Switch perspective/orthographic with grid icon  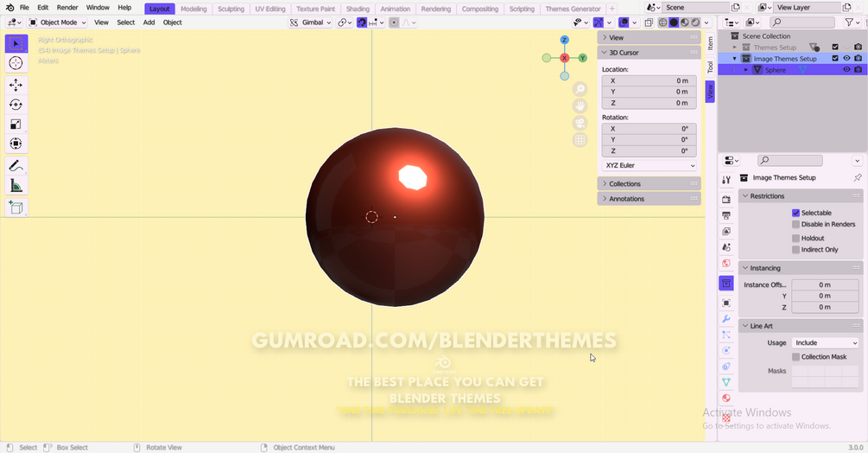pyautogui.click(x=580, y=140)
